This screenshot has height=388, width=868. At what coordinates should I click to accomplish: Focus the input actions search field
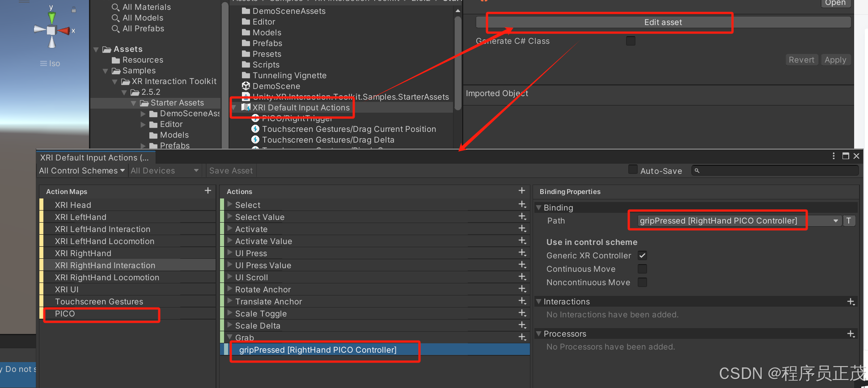pyautogui.click(x=775, y=171)
